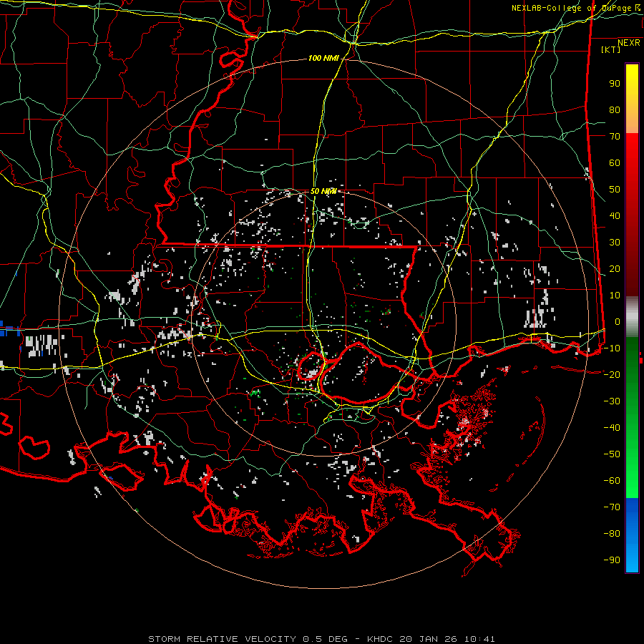Select the positive 90 kt scale label

pos(615,84)
